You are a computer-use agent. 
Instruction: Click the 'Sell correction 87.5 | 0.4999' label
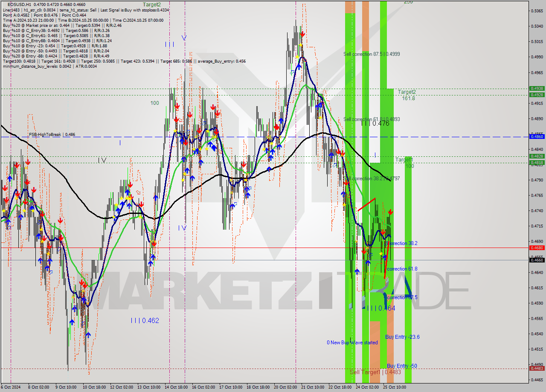(x=372, y=54)
